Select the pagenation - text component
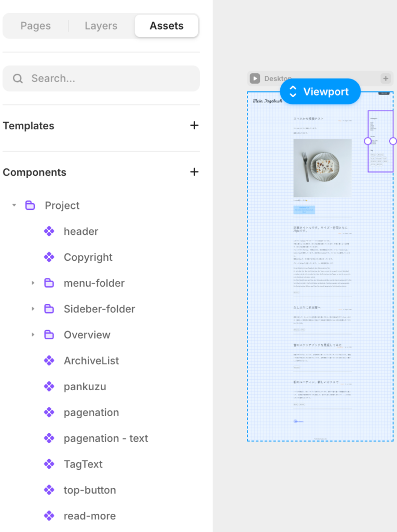This screenshot has width=397, height=532. coord(106,438)
